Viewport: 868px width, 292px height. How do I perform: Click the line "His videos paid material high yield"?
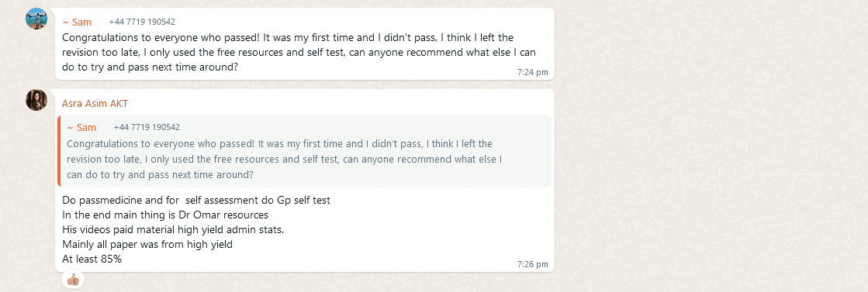(x=173, y=229)
